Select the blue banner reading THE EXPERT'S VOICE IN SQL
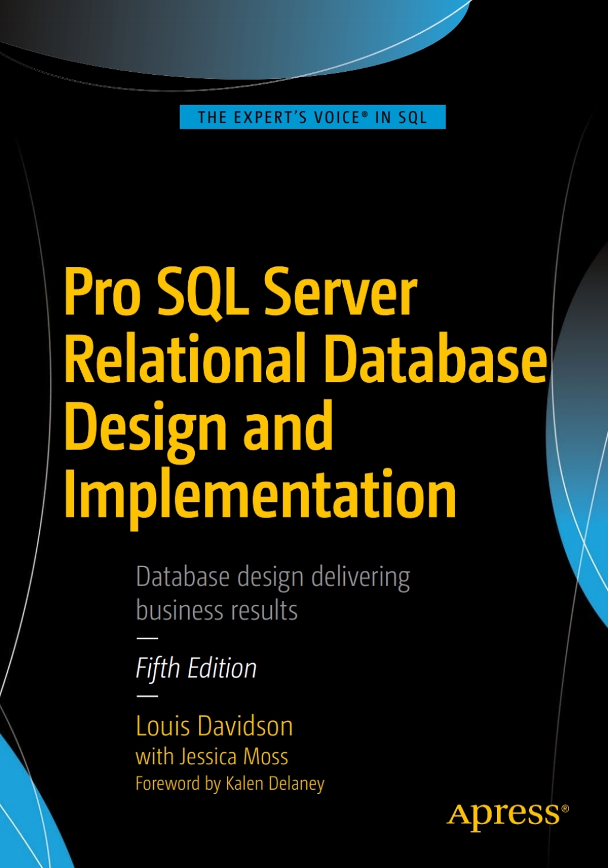 (312, 117)
